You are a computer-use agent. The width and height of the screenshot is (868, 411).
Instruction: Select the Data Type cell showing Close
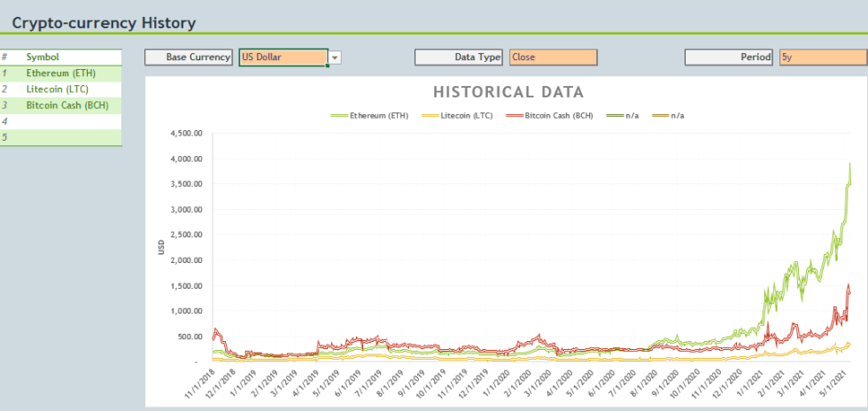pos(553,57)
